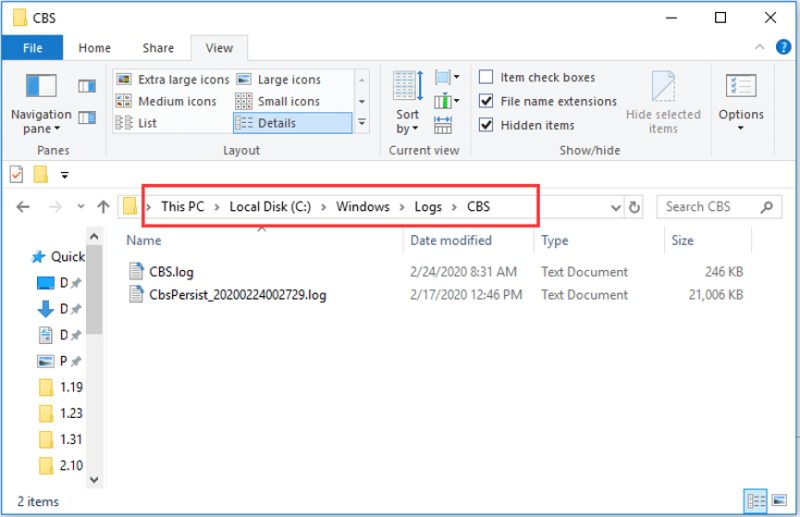Expand the Options dropdown arrow

pyautogui.click(x=741, y=128)
